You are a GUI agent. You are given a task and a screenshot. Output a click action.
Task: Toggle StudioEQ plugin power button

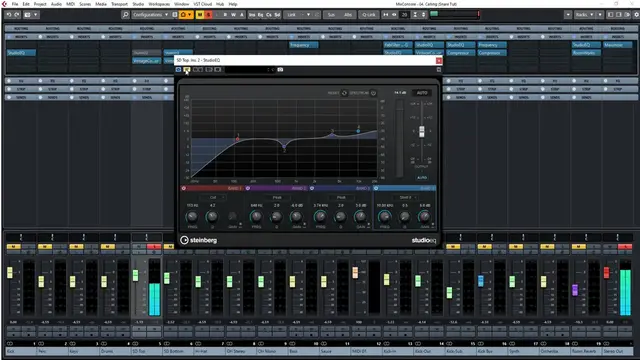click(x=178, y=70)
